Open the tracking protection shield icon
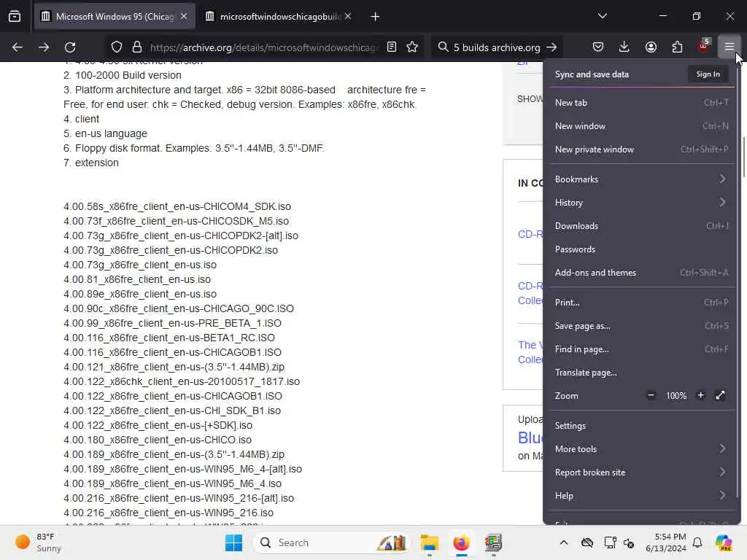Viewport: 747px width, 560px height. click(117, 47)
